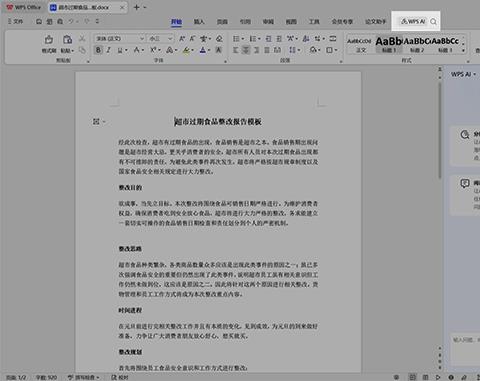Switch to the View ribbon tab
The image size is (480, 381).
click(291, 22)
